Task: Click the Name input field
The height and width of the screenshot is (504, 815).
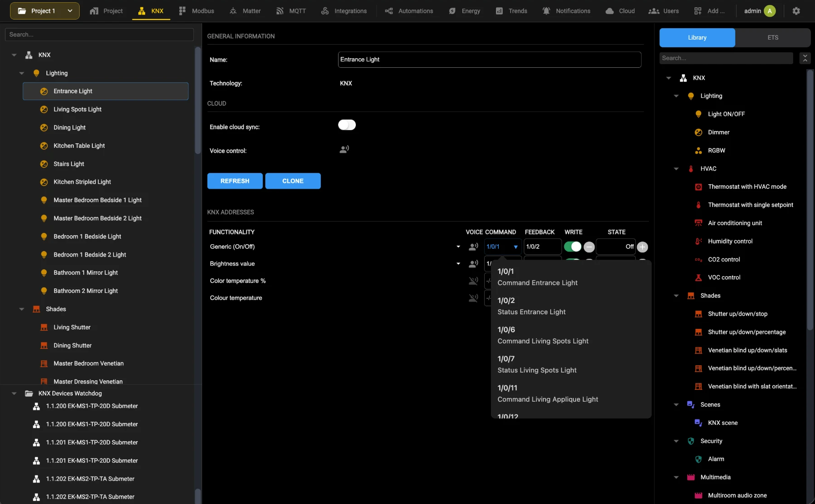Action: pyautogui.click(x=490, y=60)
